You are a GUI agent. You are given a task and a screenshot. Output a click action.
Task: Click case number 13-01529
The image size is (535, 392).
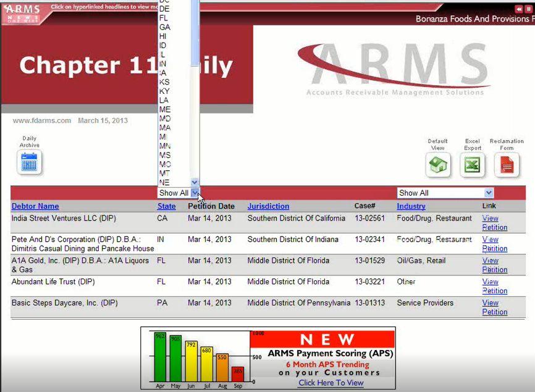coord(370,261)
